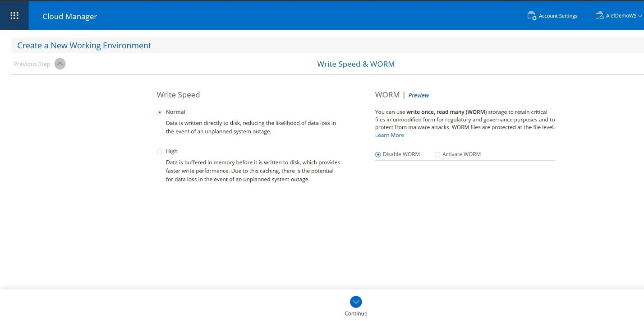Click the Account Settings label
Screen dimensions: 644x321
click(x=558, y=16)
